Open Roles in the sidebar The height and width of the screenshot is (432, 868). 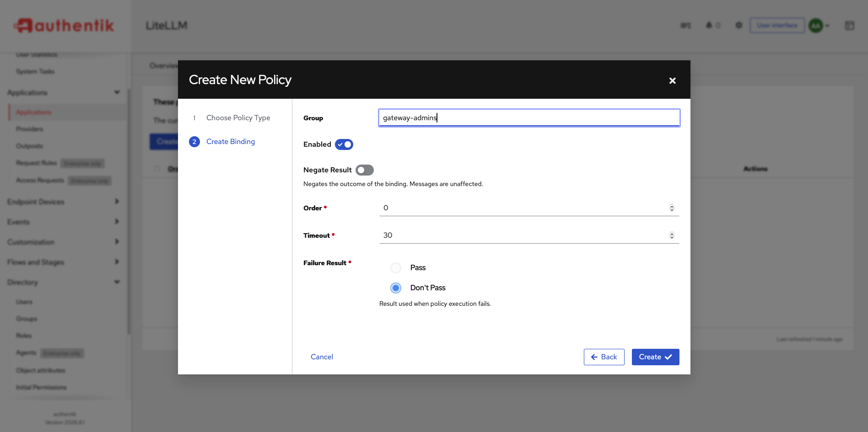[24, 336]
